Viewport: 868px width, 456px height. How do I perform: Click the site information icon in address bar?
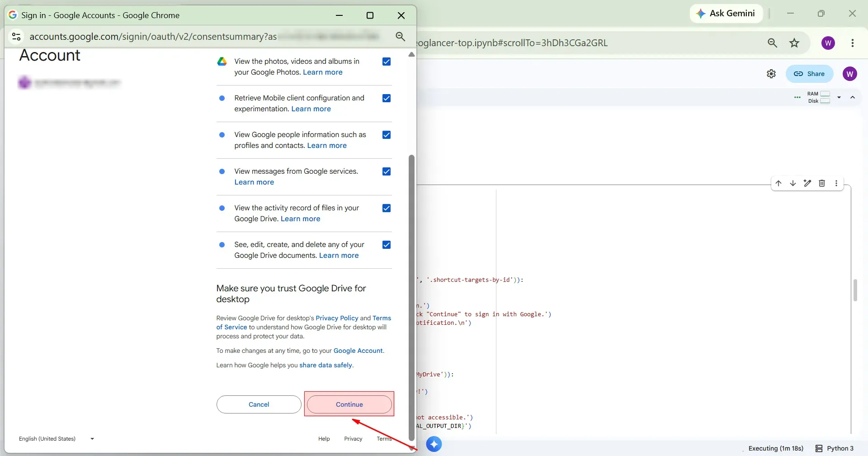coord(16,37)
